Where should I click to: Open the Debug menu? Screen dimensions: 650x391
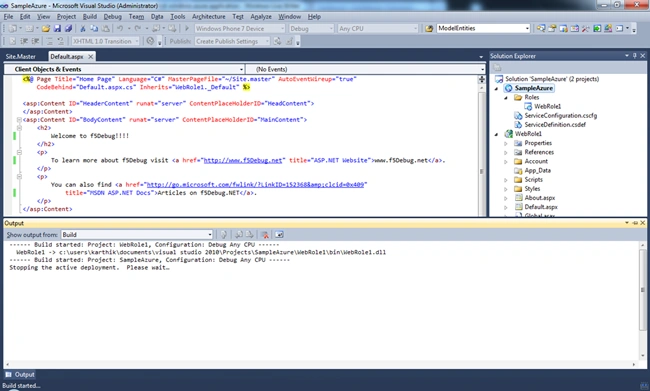(x=112, y=17)
